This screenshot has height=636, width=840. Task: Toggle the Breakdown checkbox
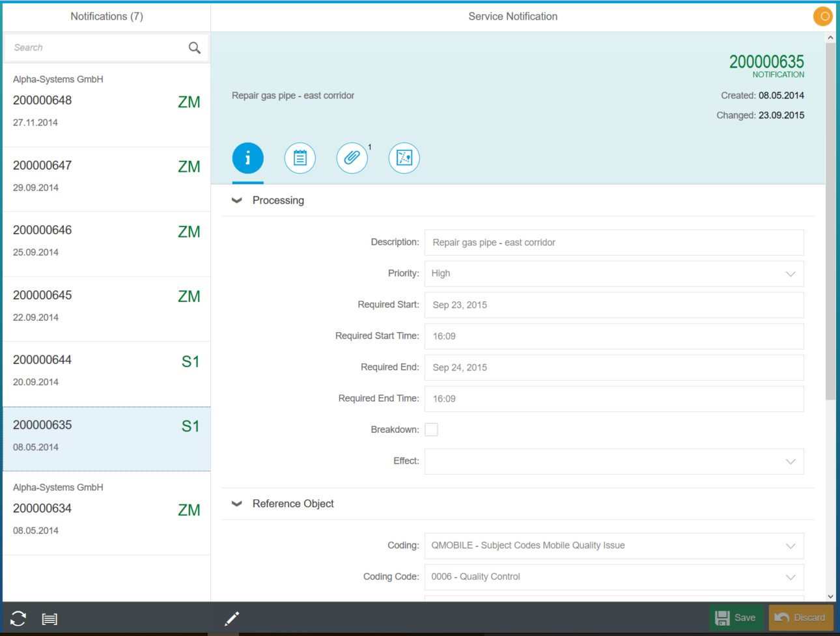tap(431, 429)
